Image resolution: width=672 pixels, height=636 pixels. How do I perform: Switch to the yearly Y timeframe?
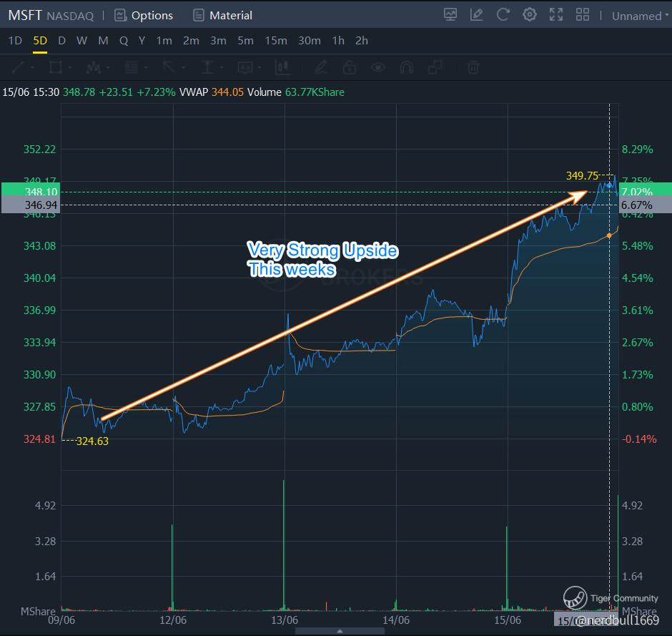coord(142,41)
